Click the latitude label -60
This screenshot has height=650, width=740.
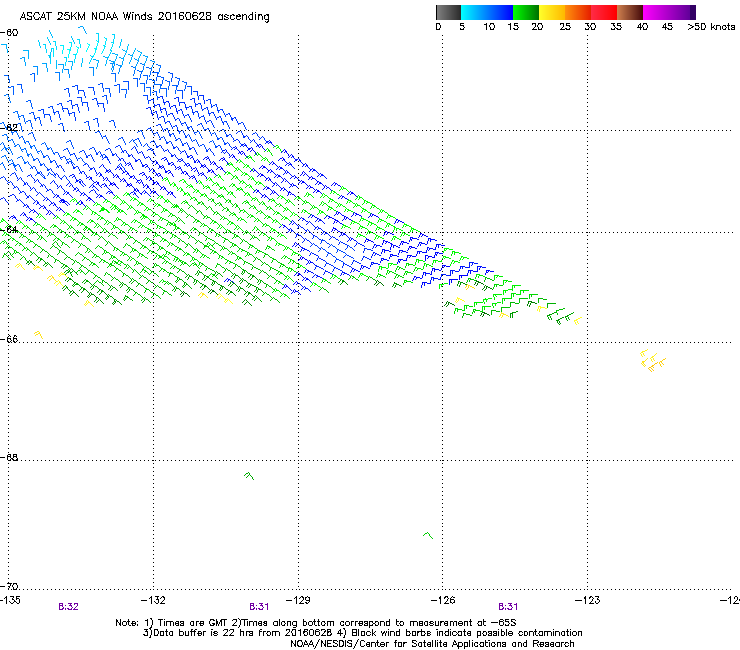pos(9,33)
